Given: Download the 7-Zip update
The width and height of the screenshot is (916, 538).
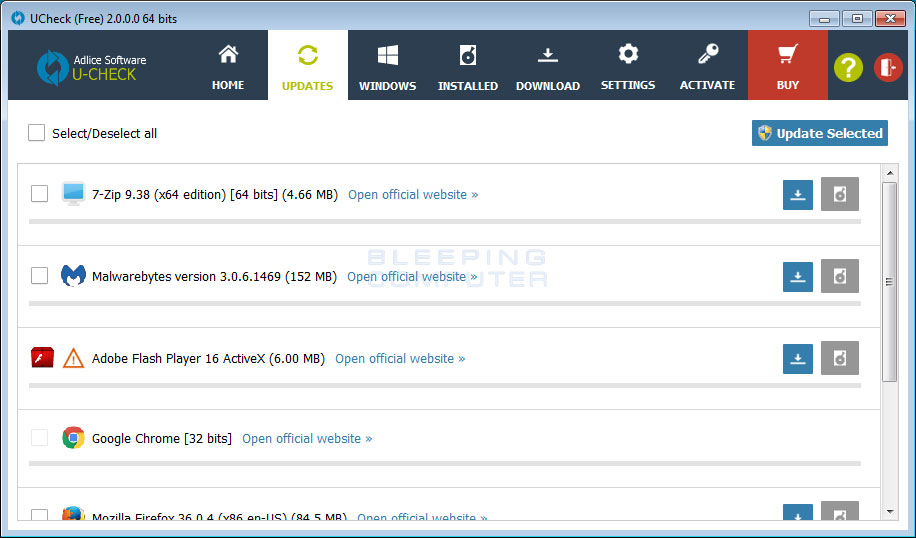Looking at the screenshot, I should tap(797, 195).
